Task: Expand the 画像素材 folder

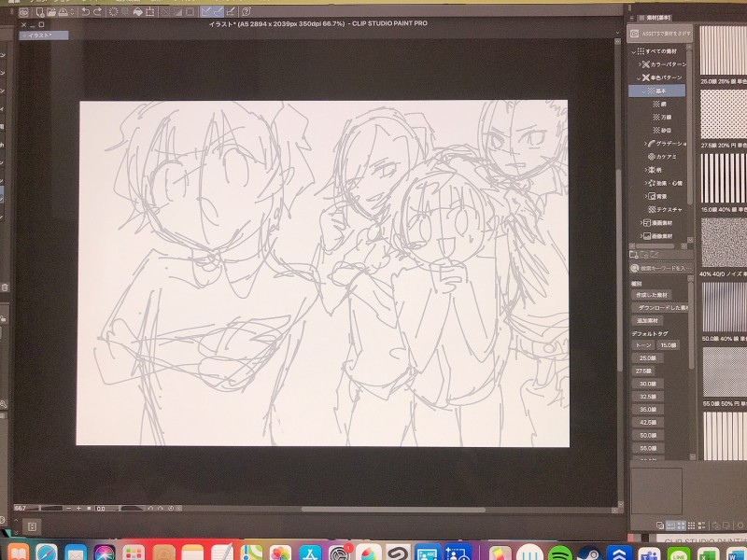Action: click(641, 236)
